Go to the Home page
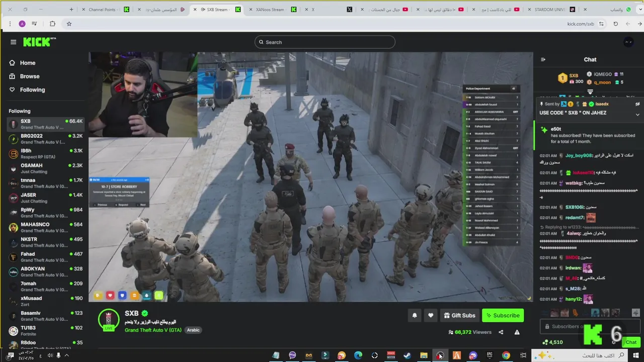This screenshot has width=644, height=362. tap(28, 63)
